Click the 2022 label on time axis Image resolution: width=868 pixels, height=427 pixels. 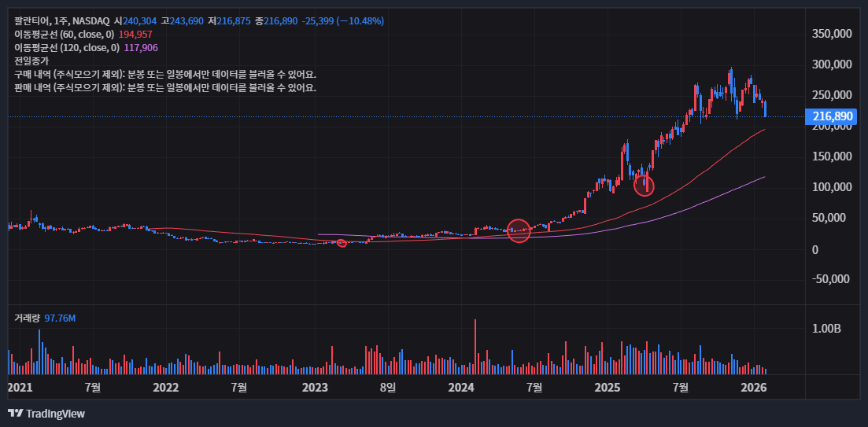[166, 387]
